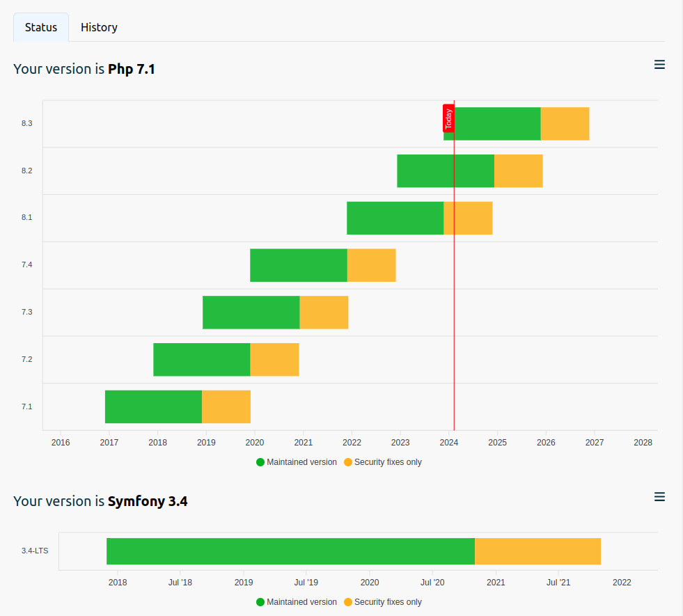
Task: Click the 7.1 version axis label
Action: [27, 406]
